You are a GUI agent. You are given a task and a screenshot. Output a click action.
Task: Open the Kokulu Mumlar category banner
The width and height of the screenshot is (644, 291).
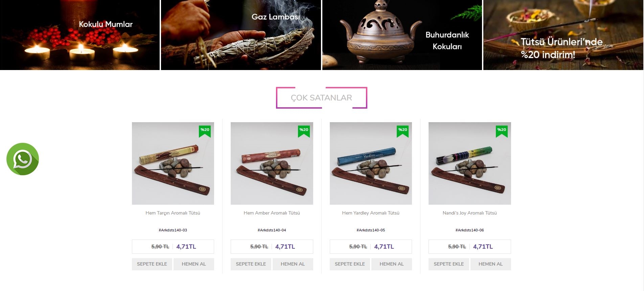coord(80,35)
